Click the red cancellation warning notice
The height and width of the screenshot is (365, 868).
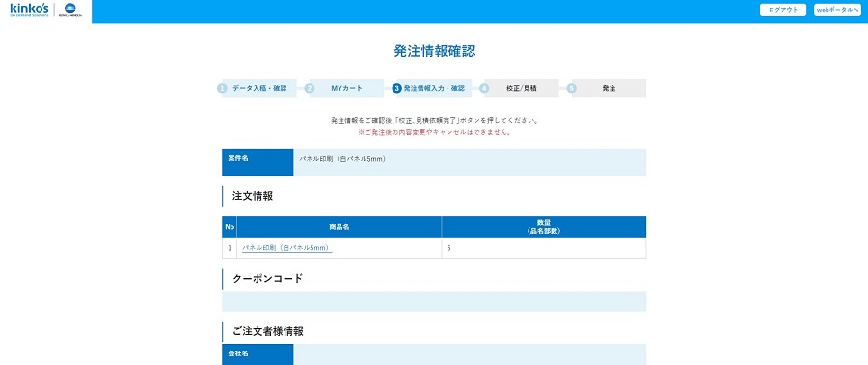pos(434,133)
